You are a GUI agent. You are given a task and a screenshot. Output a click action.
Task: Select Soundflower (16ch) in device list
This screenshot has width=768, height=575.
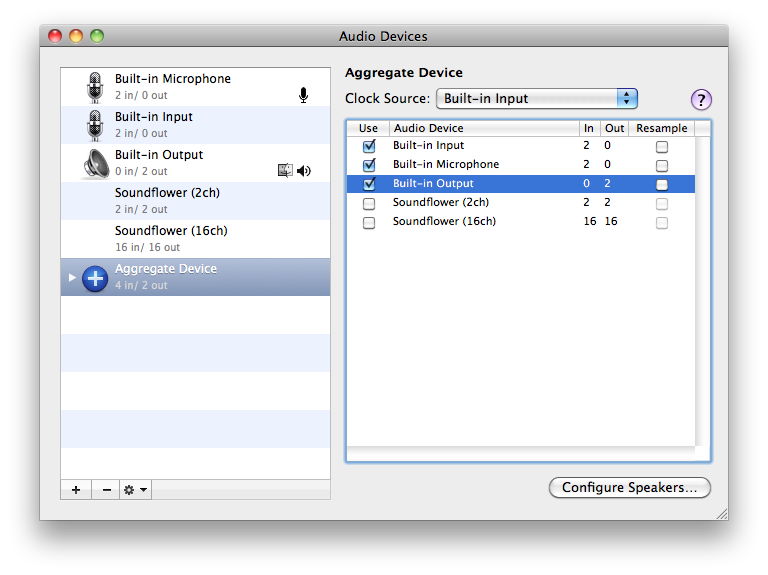pos(171,238)
